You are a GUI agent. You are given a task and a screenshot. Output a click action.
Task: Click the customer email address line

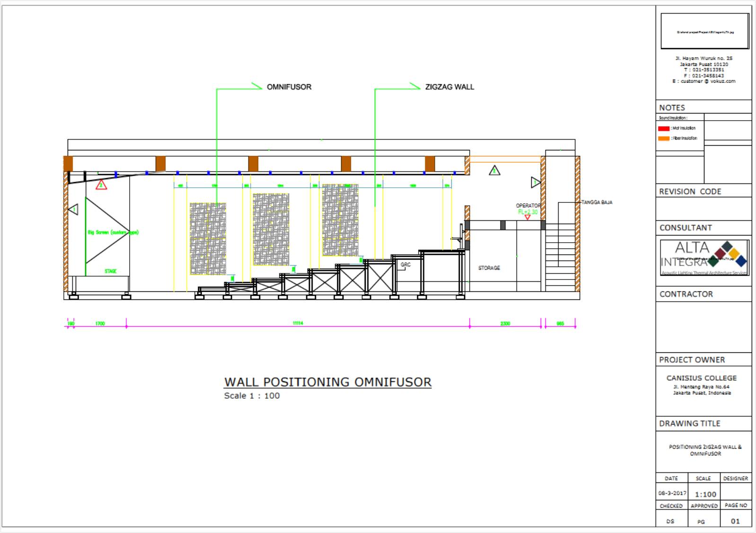coord(704,81)
